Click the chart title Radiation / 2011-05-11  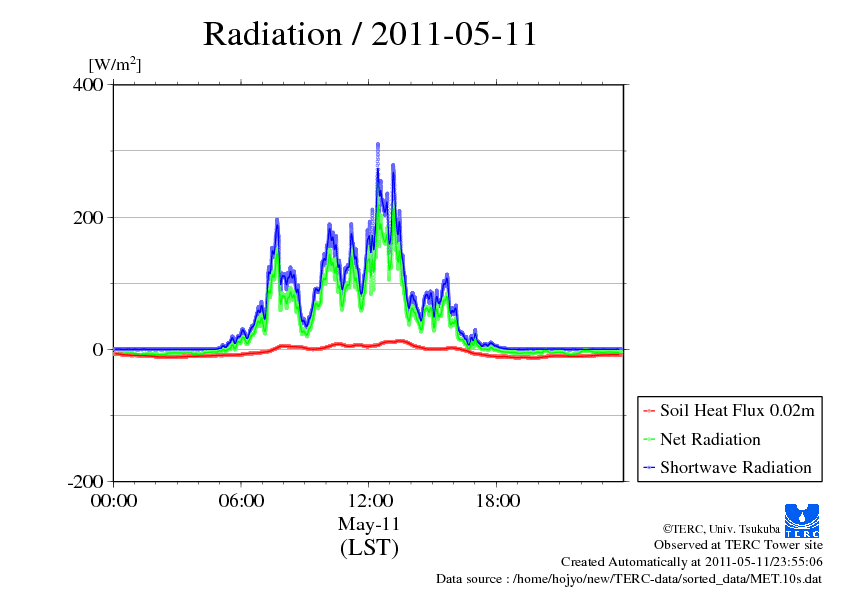click(370, 34)
